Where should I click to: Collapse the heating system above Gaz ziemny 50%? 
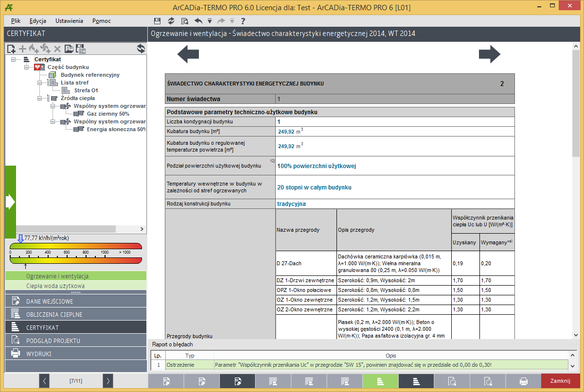53,106
